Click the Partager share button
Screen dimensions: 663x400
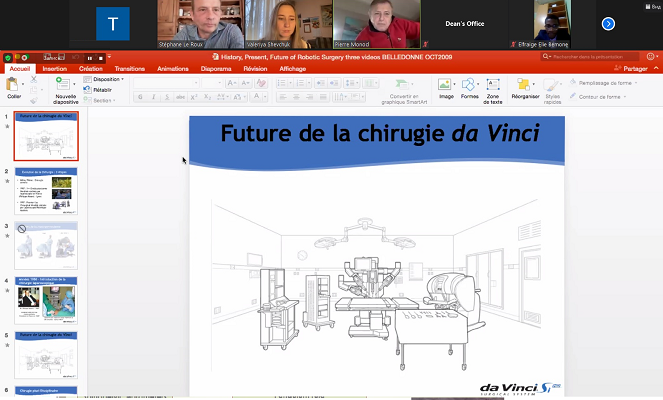tap(630, 68)
